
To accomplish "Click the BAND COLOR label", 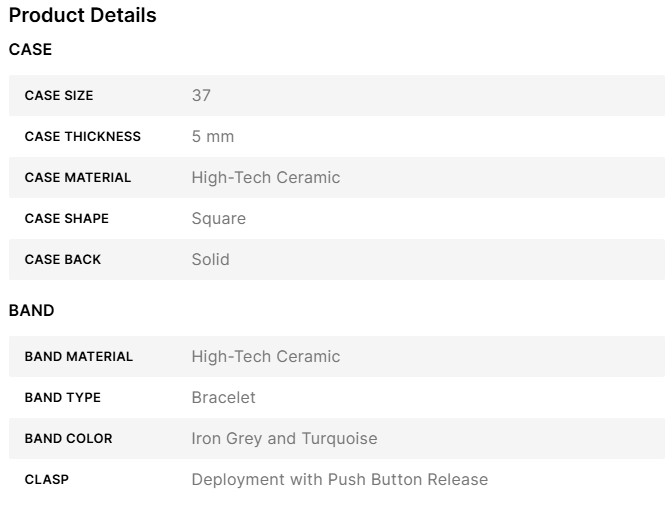I will tap(68, 439).
